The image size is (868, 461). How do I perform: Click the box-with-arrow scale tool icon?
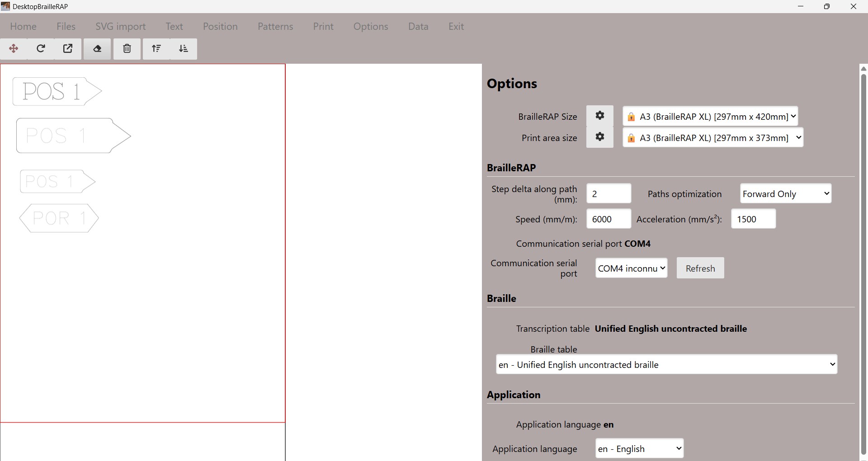coord(68,49)
